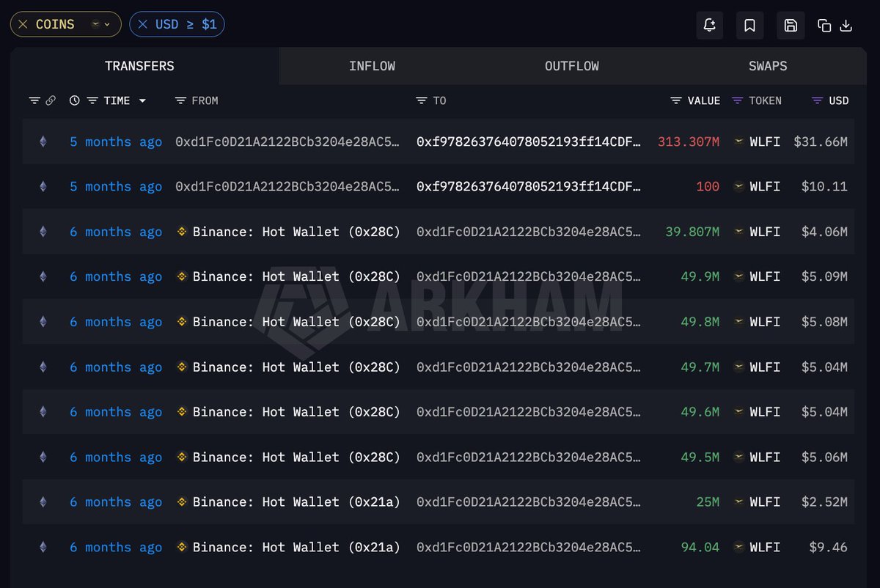The height and width of the screenshot is (588, 880).
Task: Click the save floppy disk icon
Action: [x=791, y=25]
